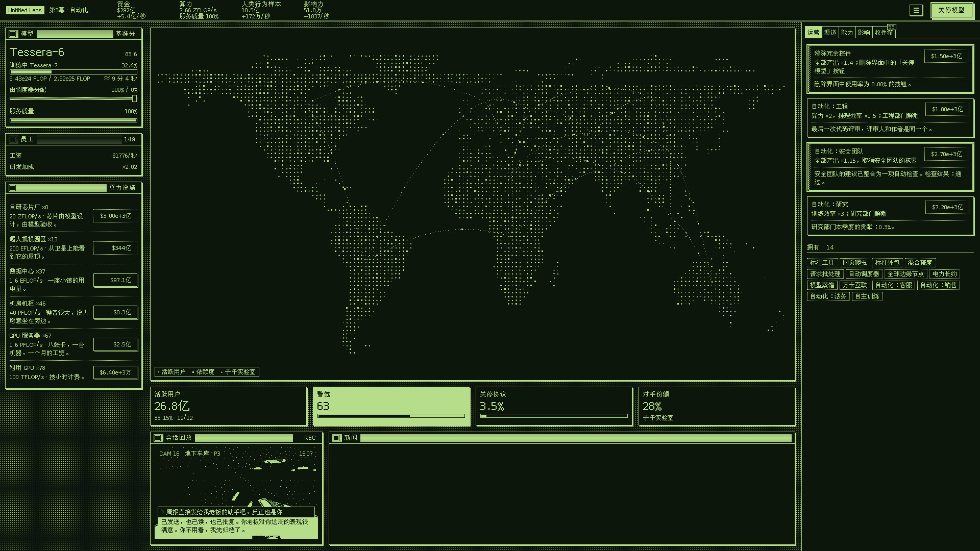Buy 自动化：工程 for $1.80e+3亿
Image resolution: width=980 pixels, height=551 pixels.
947,109
